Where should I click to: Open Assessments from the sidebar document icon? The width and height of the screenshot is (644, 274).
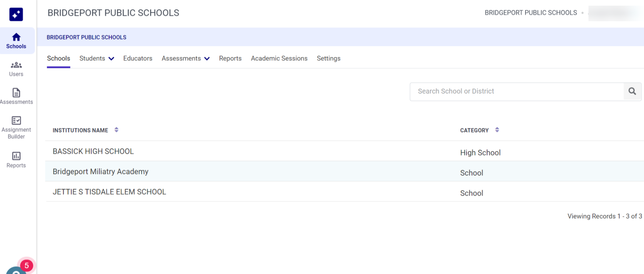16,97
